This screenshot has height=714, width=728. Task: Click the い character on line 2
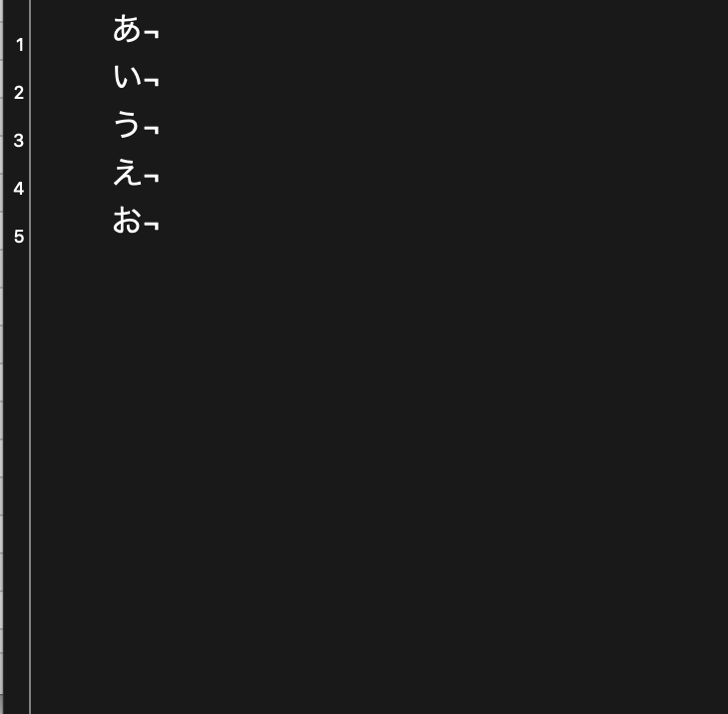[x=127, y=76]
